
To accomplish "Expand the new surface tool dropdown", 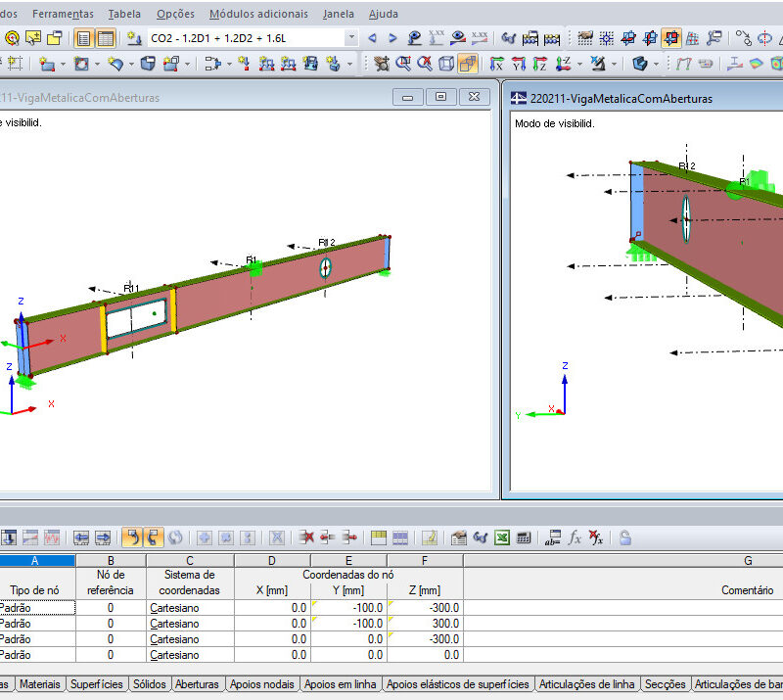I will click(x=63, y=64).
